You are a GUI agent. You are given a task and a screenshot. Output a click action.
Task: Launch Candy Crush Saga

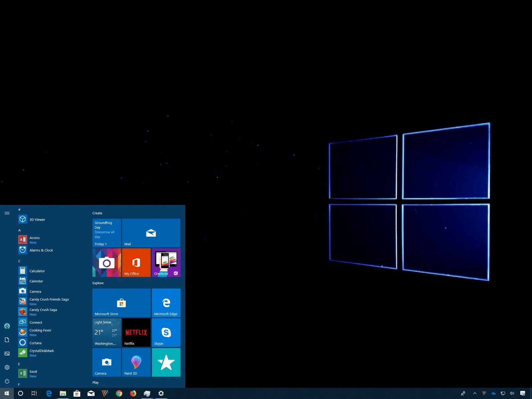50,312
